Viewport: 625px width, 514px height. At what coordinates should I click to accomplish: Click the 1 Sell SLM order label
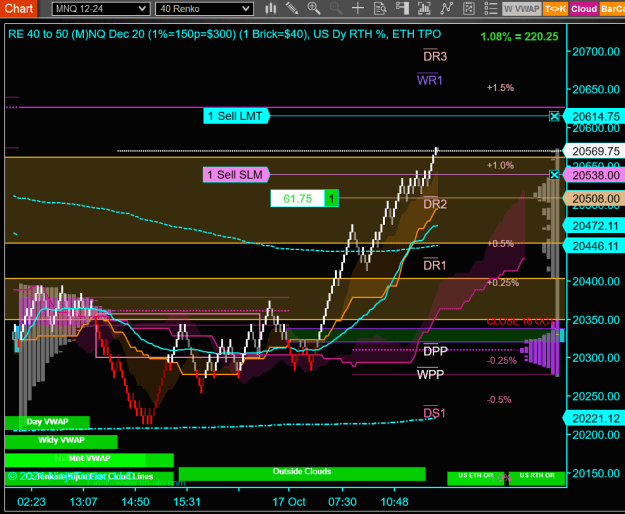236,175
